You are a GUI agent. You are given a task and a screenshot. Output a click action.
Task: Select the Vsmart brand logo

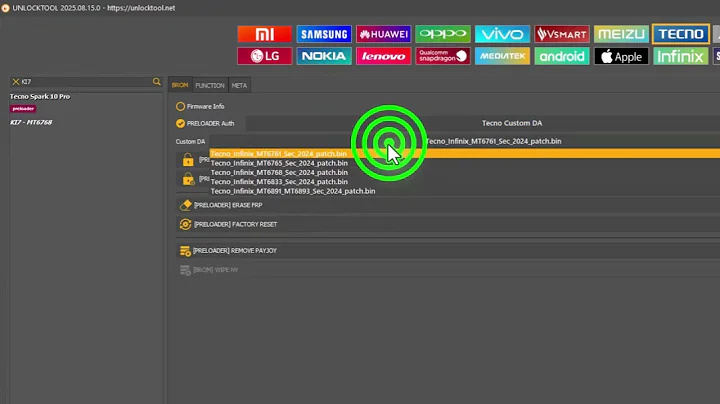point(562,34)
